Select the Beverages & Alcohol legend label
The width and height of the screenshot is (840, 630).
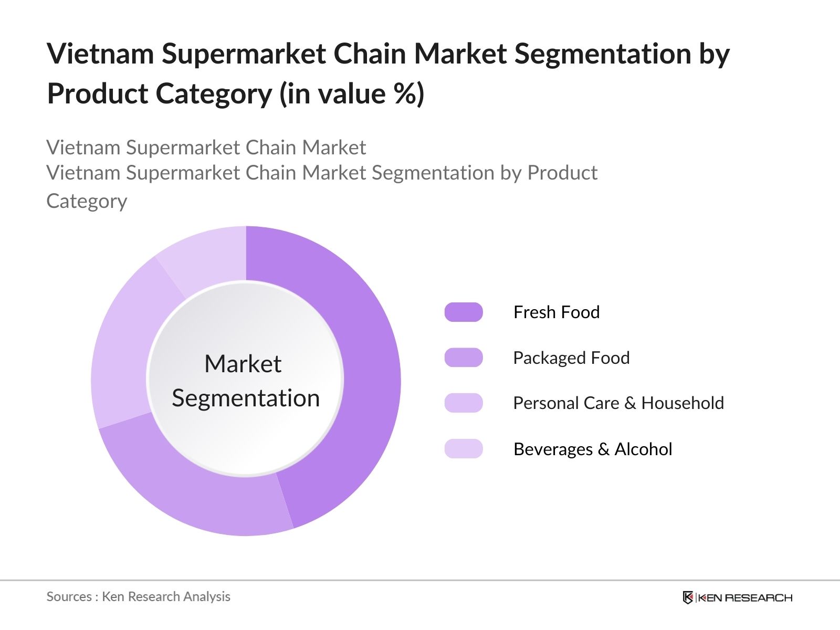click(x=593, y=449)
